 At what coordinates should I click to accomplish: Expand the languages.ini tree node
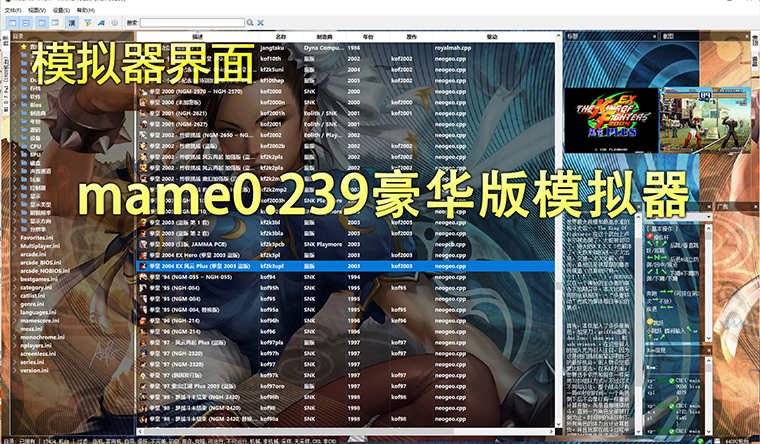coord(16,312)
